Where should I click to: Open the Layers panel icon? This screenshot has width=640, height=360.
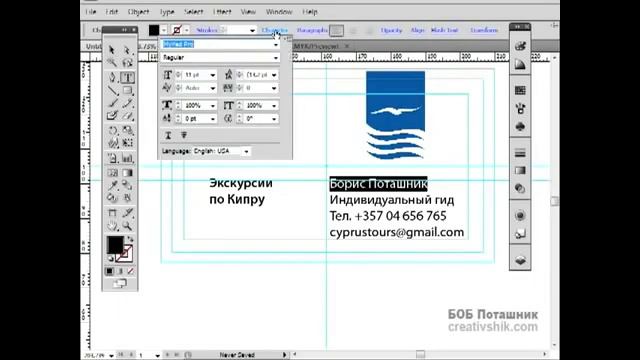[x=520, y=260]
